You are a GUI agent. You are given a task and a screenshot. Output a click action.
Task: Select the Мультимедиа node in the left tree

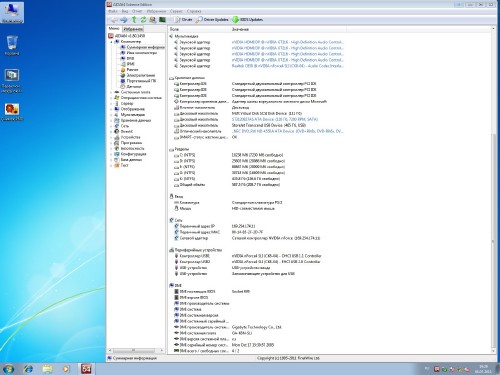tap(130, 115)
